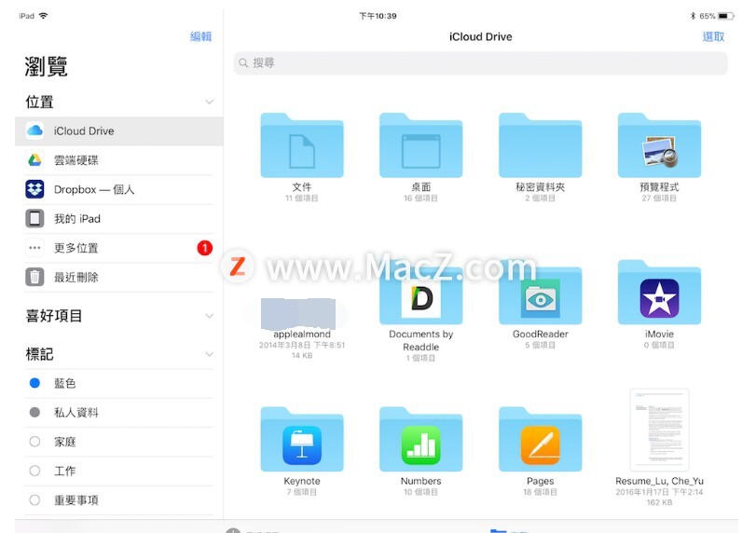756x533 pixels.
Task: Open the Keynote folder
Action: (x=302, y=440)
